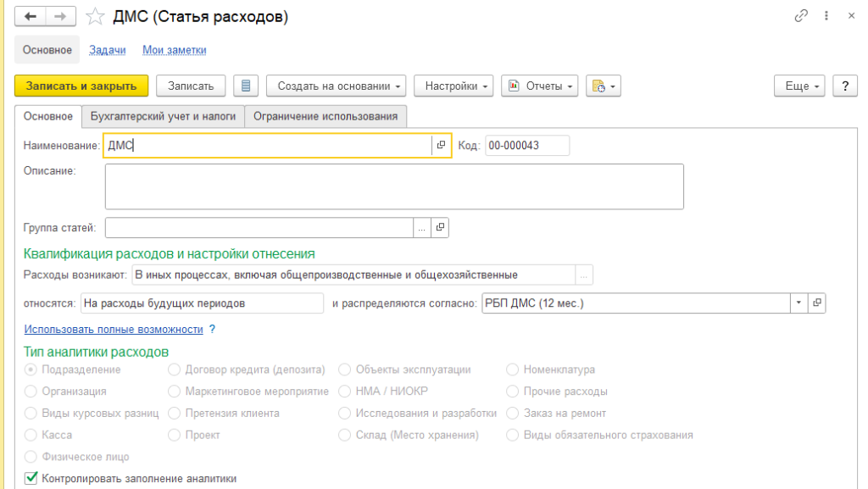Open the Настройки dropdown menu
Screen dimensions: 868x489
pos(458,86)
